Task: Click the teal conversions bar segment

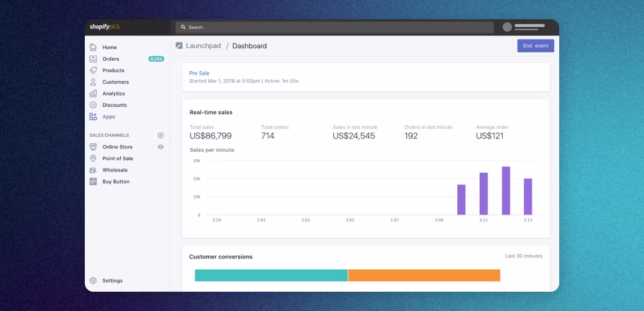Action: [271, 275]
